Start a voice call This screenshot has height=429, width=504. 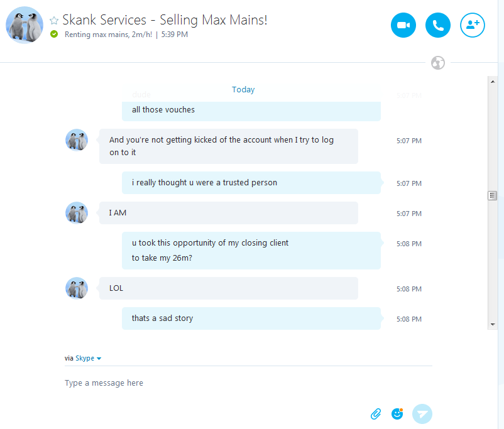point(438,25)
